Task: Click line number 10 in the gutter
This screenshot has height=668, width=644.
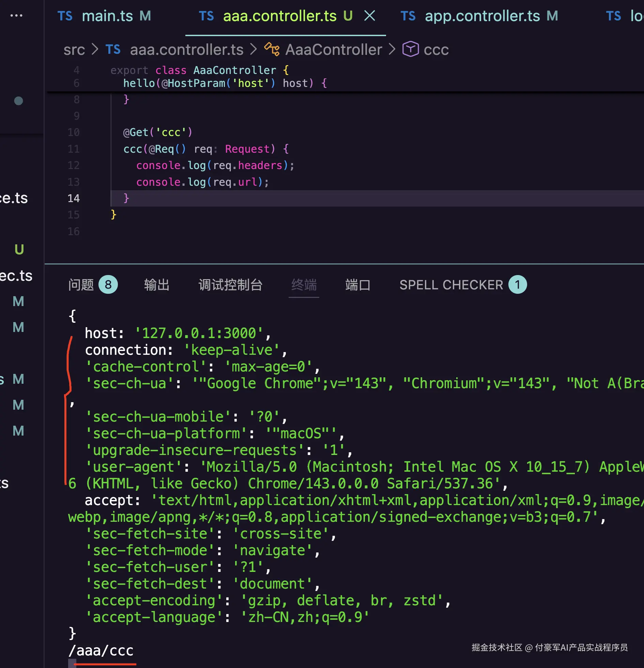Action: [x=74, y=132]
